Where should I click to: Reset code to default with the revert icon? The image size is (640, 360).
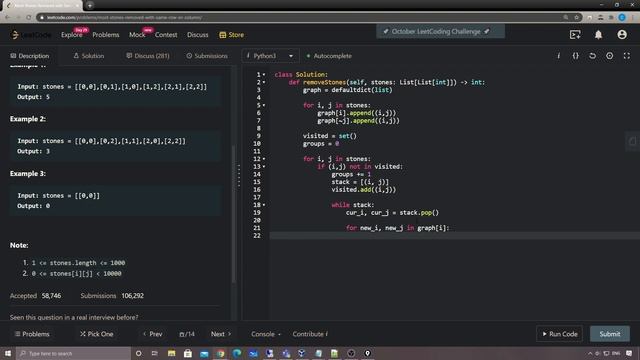tap(592, 56)
